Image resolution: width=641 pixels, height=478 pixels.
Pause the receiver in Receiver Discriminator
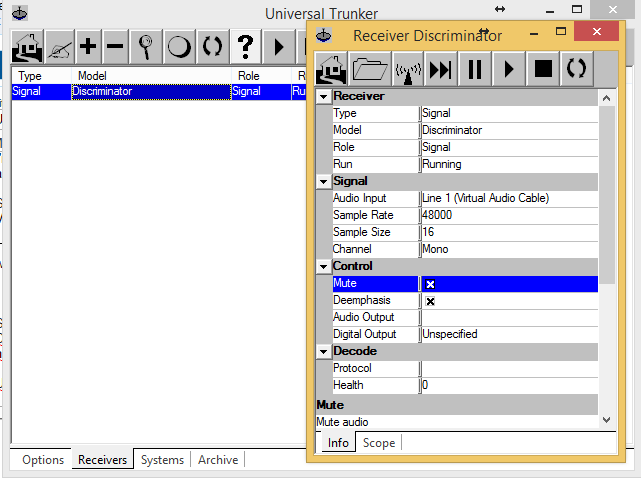(475, 69)
